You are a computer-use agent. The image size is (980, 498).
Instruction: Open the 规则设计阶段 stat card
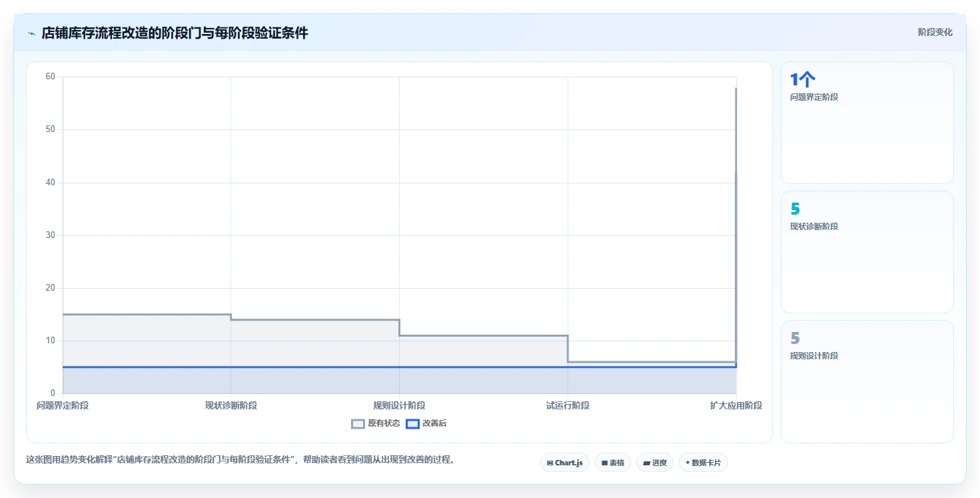(x=867, y=381)
